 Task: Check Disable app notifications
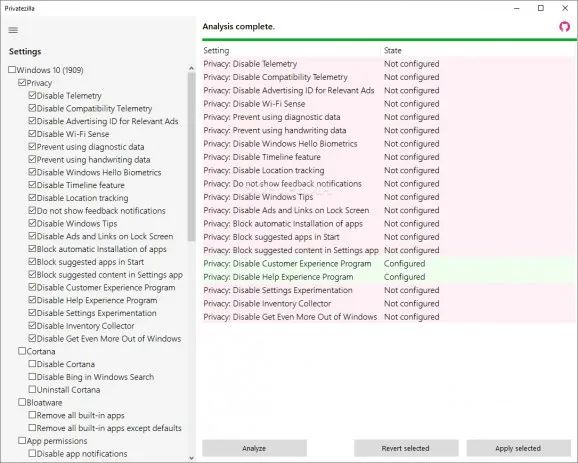pos(32,453)
